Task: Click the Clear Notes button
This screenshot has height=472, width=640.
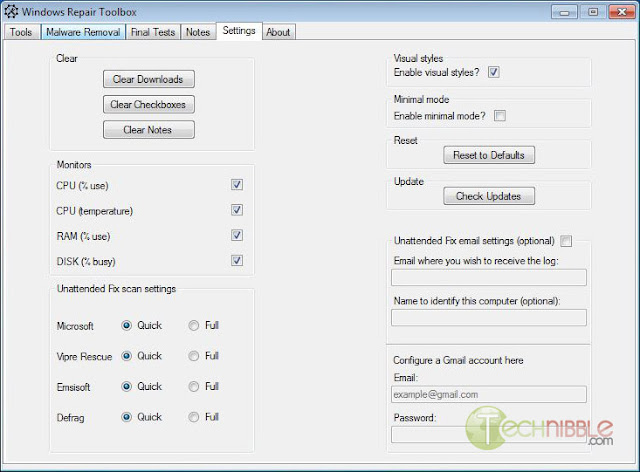Action: tap(149, 130)
